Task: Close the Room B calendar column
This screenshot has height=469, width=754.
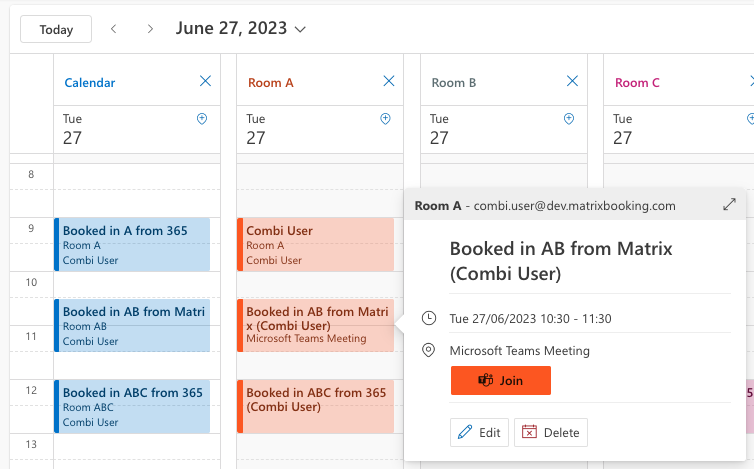Action: point(572,82)
